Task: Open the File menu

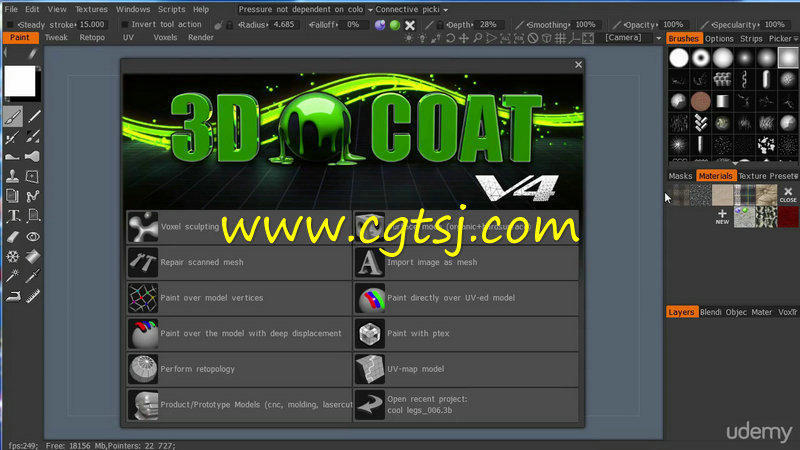Action: [x=11, y=9]
